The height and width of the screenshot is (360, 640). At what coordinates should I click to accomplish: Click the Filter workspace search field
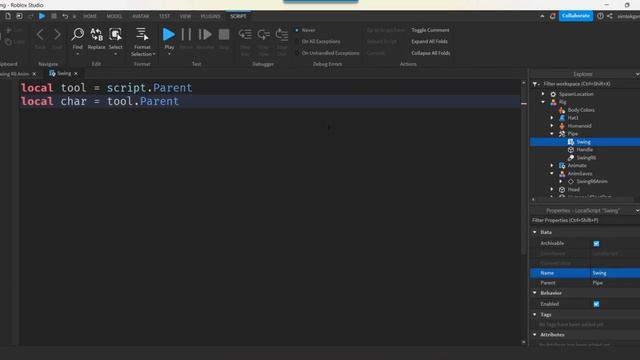click(x=586, y=84)
